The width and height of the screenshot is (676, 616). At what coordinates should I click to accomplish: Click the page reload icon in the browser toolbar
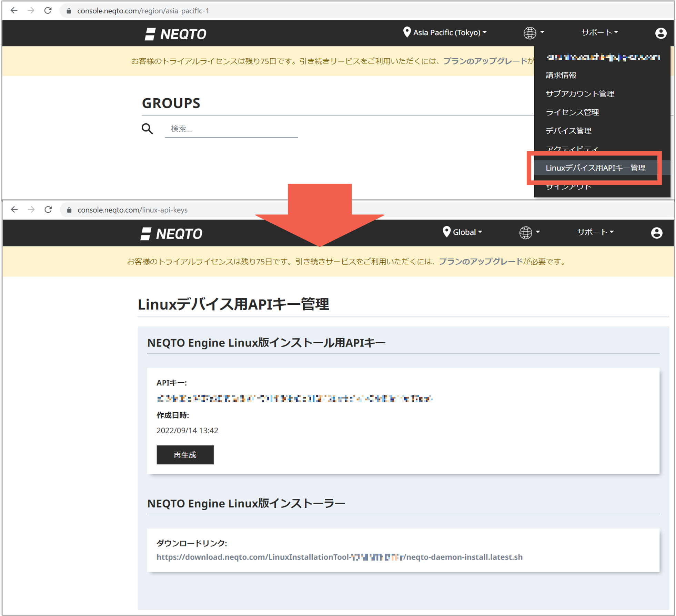[x=47, y=11]
